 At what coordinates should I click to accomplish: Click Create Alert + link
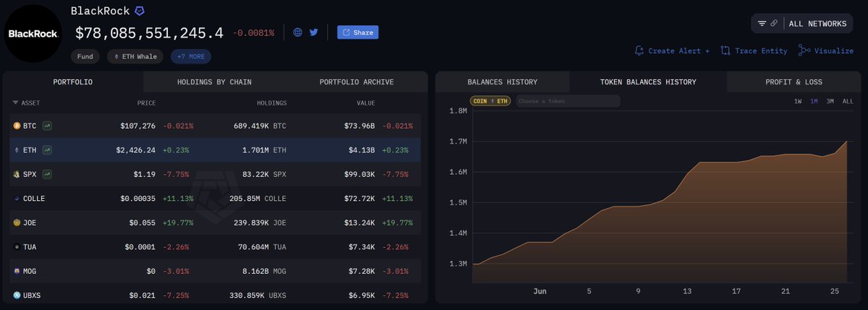pos(678,51)
